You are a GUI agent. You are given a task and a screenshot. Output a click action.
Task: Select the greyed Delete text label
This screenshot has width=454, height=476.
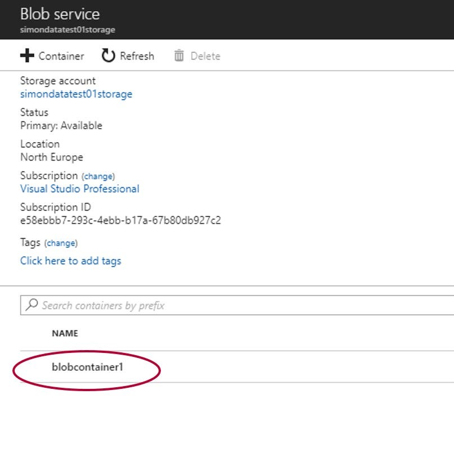point(205,56)
